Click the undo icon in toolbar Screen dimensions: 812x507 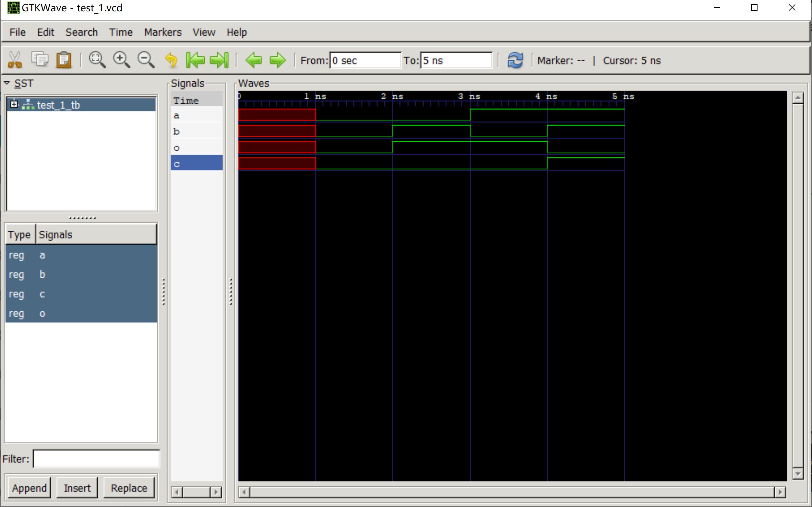tap(172, 60)
